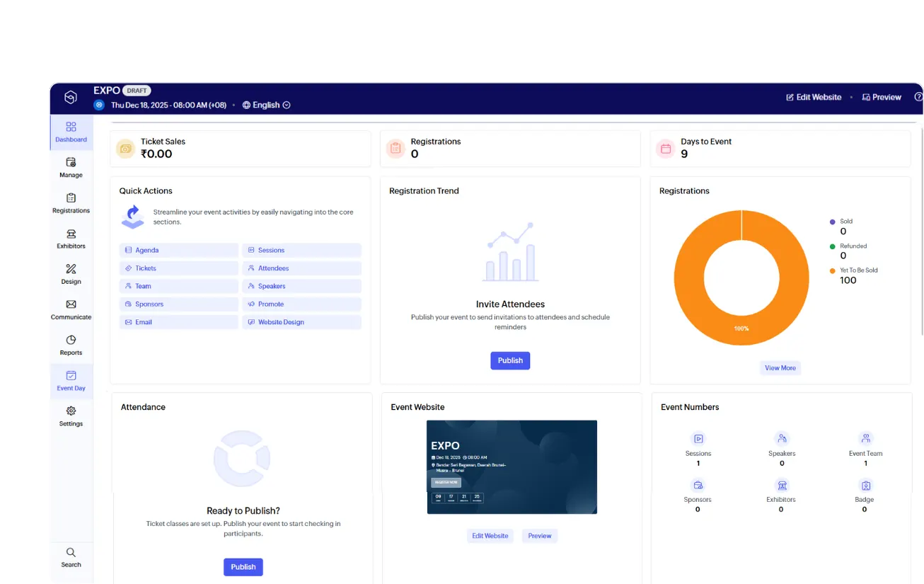The width and height of the screenshot is (924, 584).
Task: Open Settings gear in sidebar
Action: (x=71, y=416)
